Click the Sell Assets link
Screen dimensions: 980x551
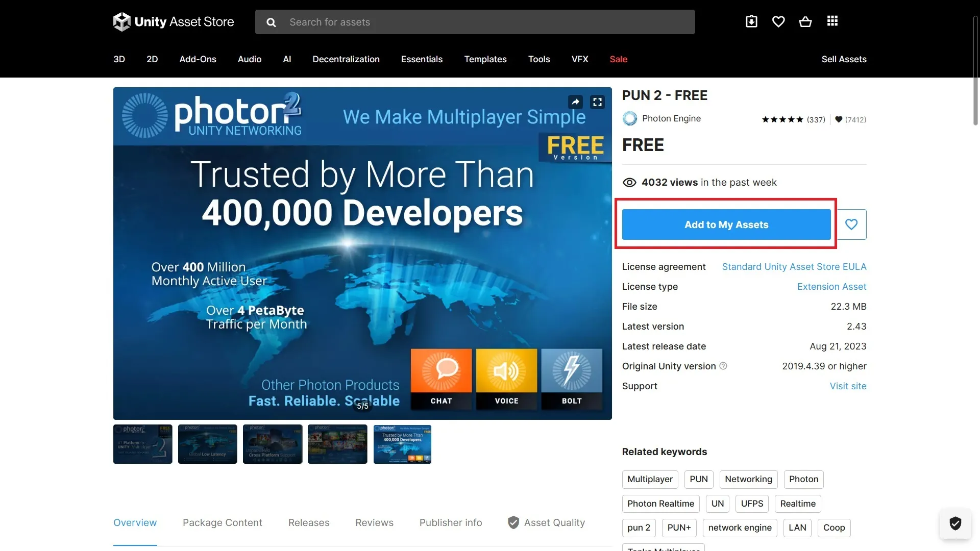(x=844, y=59)
